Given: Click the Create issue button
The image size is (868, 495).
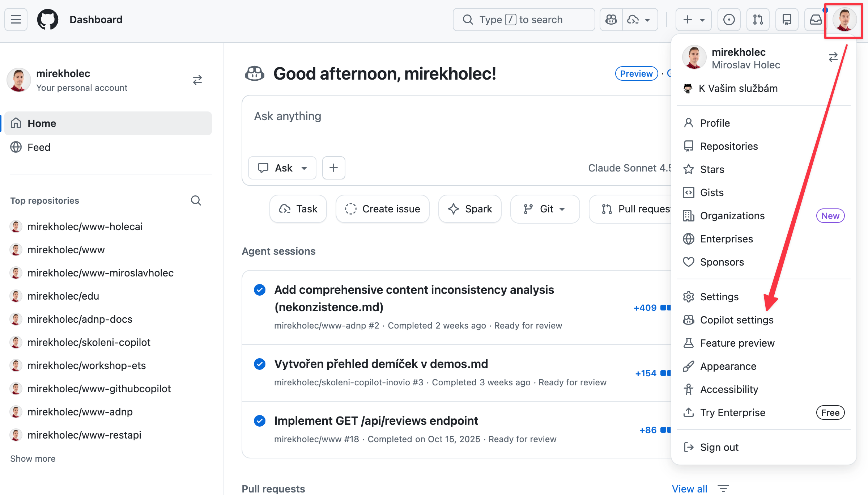Looking at the screenshot, I should 382,209.
